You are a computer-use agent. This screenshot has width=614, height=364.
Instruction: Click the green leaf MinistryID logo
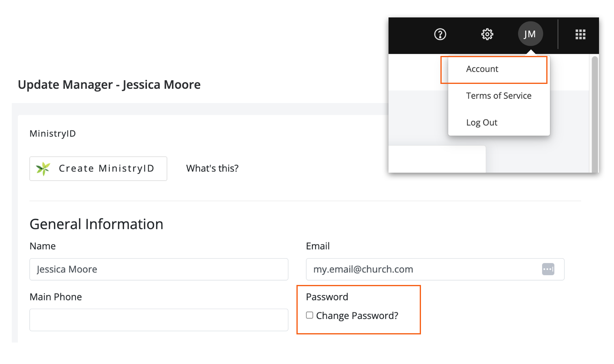43,169
